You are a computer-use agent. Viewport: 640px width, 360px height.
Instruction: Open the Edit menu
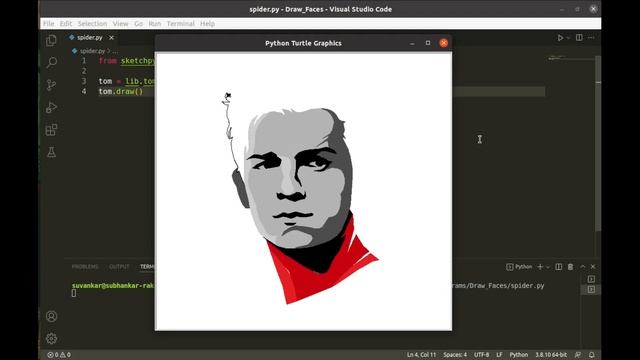(66, 24)
